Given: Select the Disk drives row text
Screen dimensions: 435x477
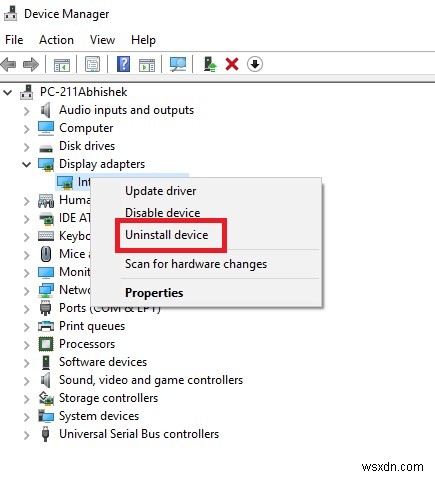Looking at the screenshot, I should point(87,146).
